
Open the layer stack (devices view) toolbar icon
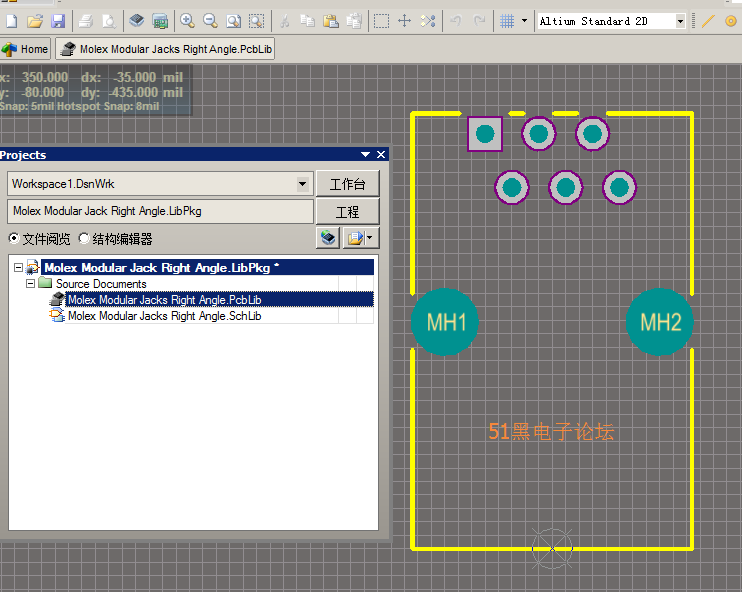137,21
